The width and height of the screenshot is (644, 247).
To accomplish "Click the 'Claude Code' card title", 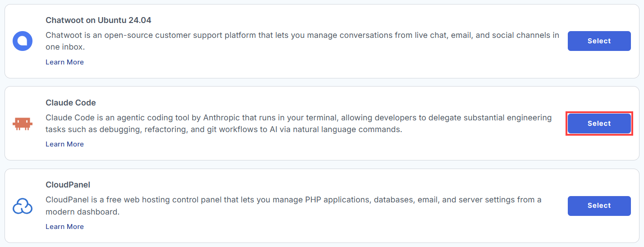I will click(71, 103).
